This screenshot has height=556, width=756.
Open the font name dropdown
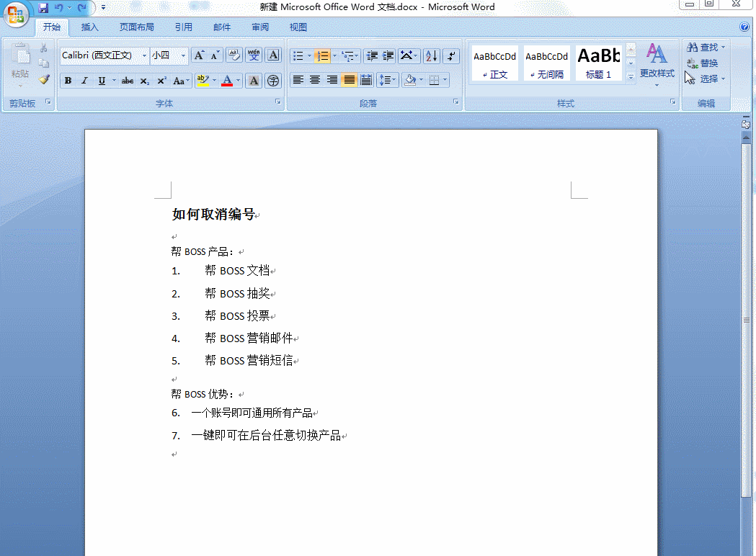[144, 55]
